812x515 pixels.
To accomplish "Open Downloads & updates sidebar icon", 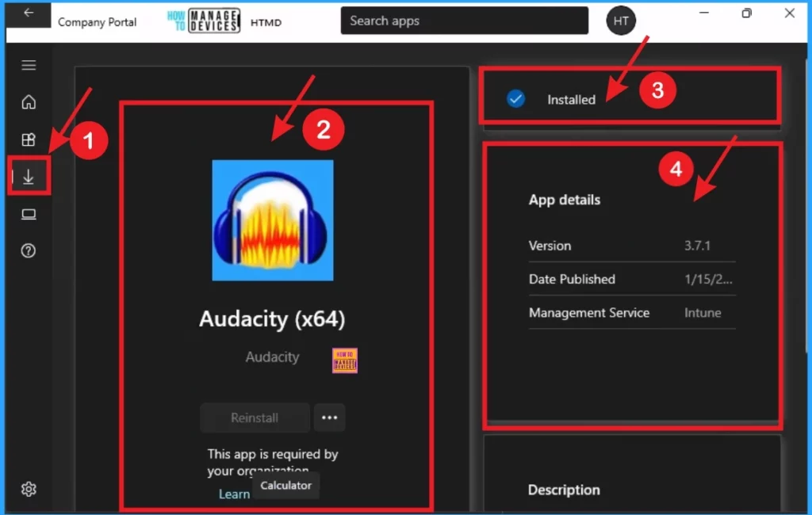I will [29, 177].
